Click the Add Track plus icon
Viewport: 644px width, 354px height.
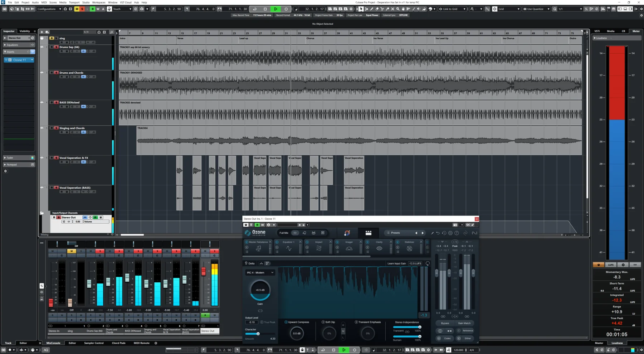42,32
